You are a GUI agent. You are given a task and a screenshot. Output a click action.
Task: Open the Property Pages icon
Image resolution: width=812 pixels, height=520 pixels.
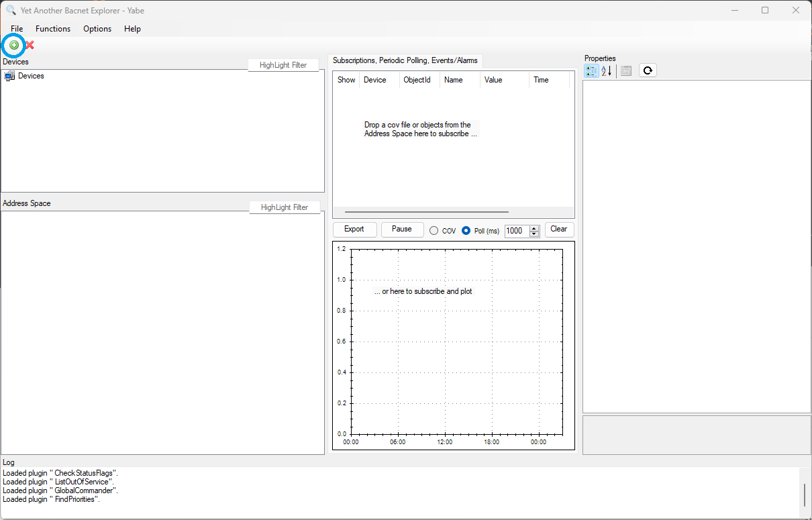(626, 70)
